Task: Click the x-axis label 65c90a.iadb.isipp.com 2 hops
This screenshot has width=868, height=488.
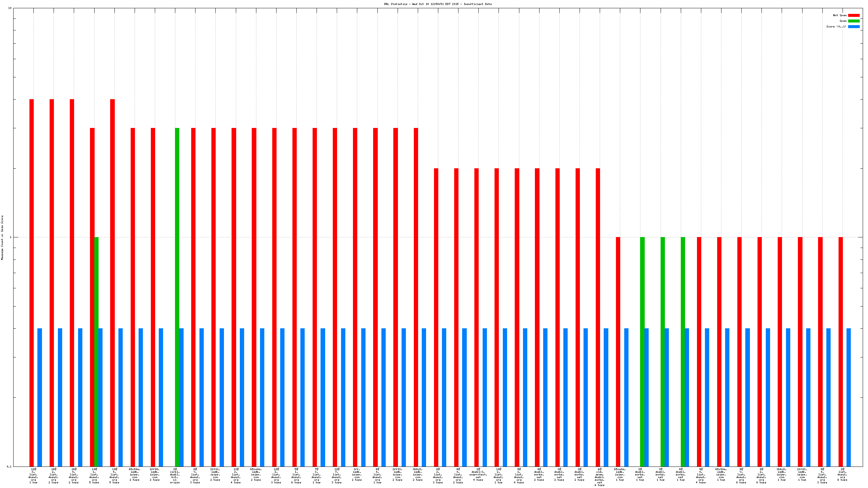Action: 134,474
